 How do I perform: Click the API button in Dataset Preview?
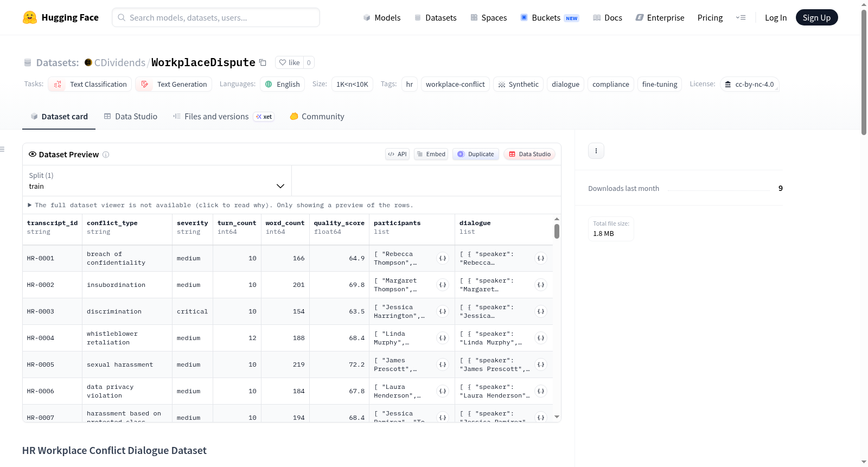[x=397, y=154]
